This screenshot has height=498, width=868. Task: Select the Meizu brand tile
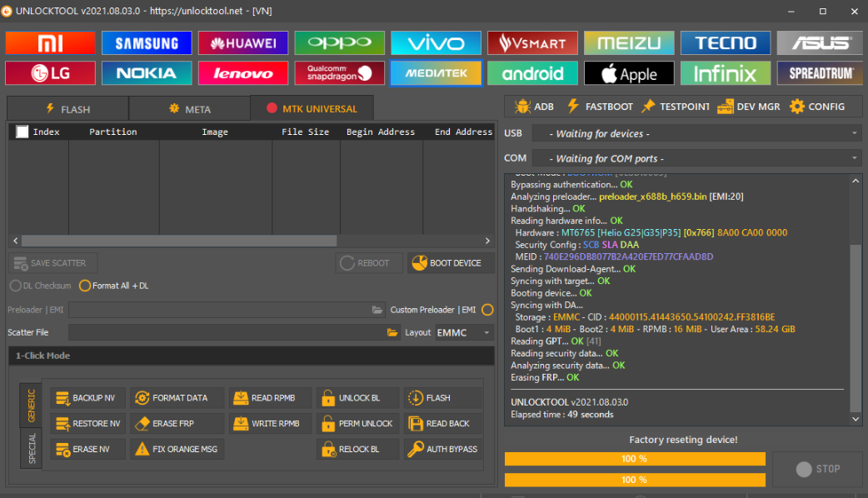(629, 43)
